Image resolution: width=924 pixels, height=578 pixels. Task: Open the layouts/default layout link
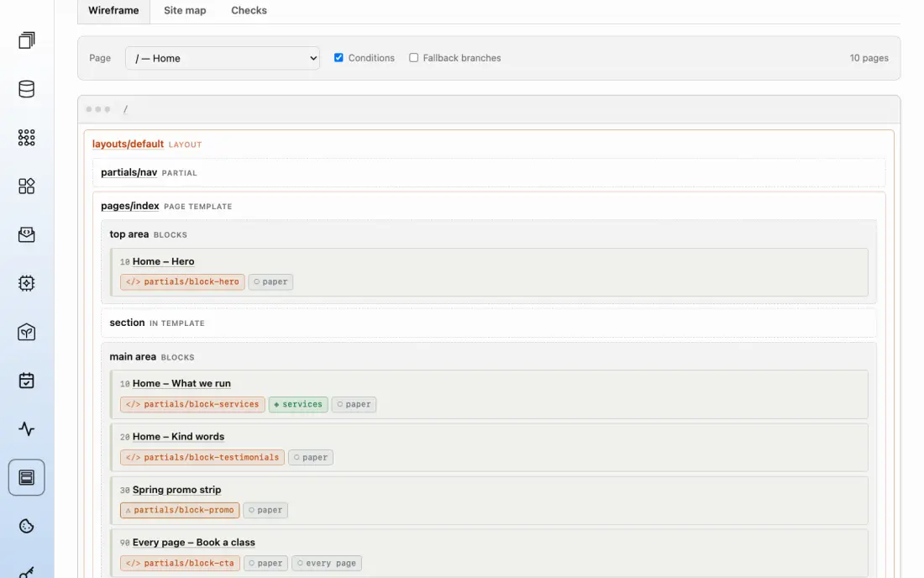click(x=128, y=144)
